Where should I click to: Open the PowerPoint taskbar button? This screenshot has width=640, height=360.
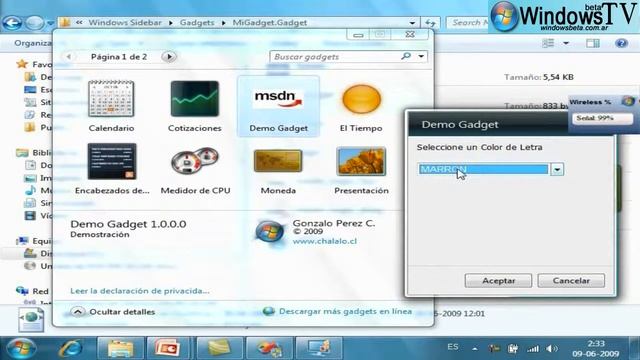168,348
